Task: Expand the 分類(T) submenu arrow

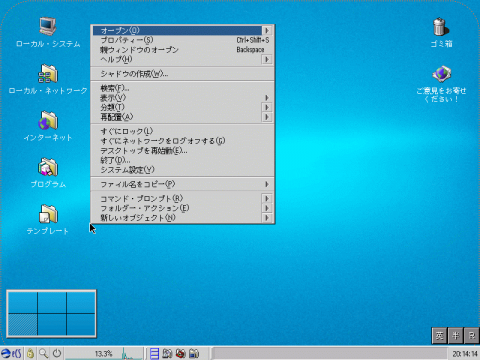Action: pyautogui.click(x=267, y=107)
